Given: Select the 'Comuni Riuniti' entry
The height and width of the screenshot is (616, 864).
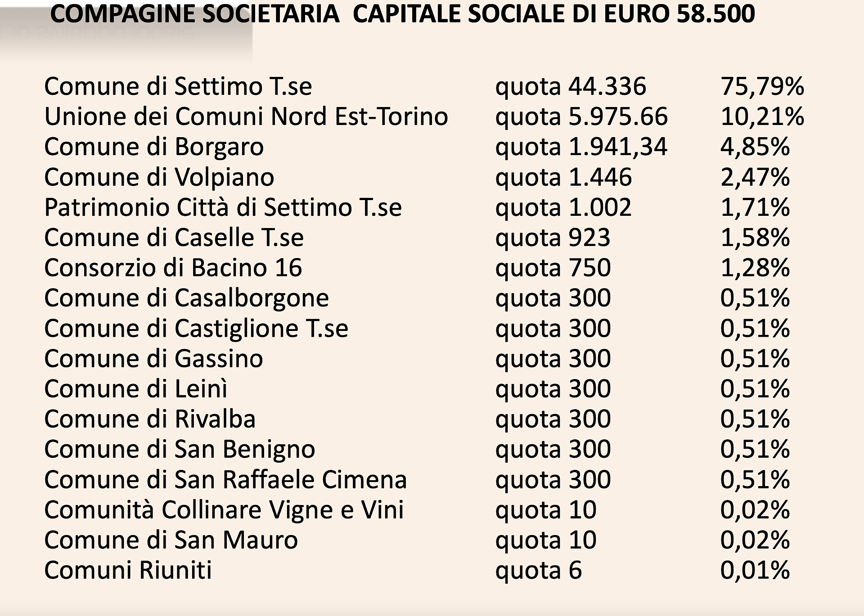Looking at the screenshot, I should (x=128, y=571).
